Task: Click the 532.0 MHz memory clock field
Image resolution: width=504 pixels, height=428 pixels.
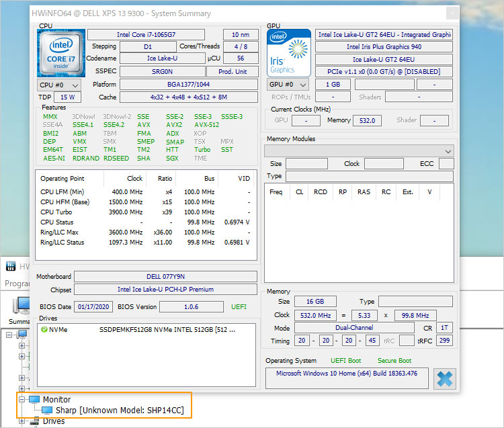Action: click(315, 316)
